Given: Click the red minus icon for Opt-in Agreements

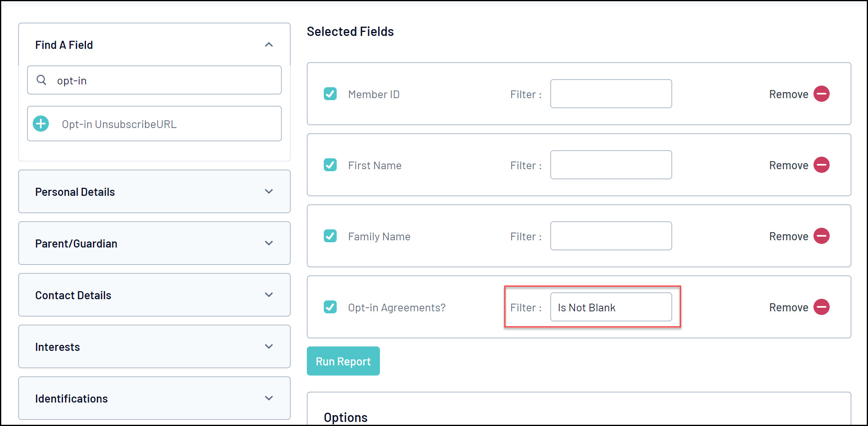Looking at the screenshot, I should pos(821,307).
